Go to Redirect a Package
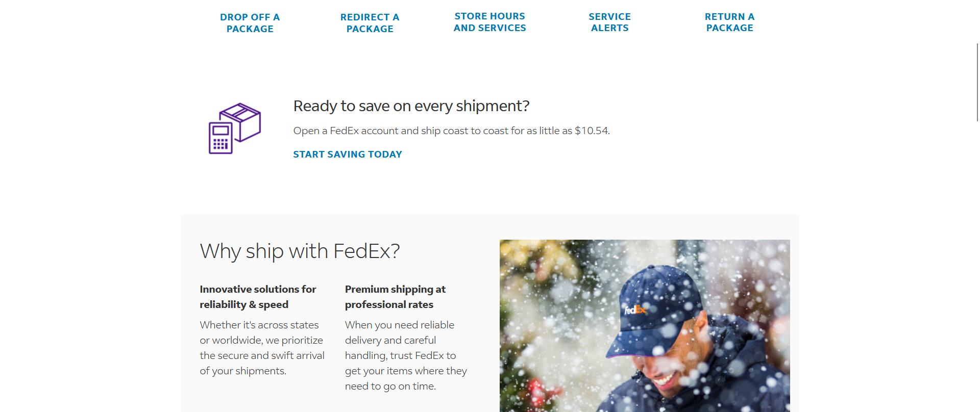Screen dimensions: 980x412 click(370, 23)
